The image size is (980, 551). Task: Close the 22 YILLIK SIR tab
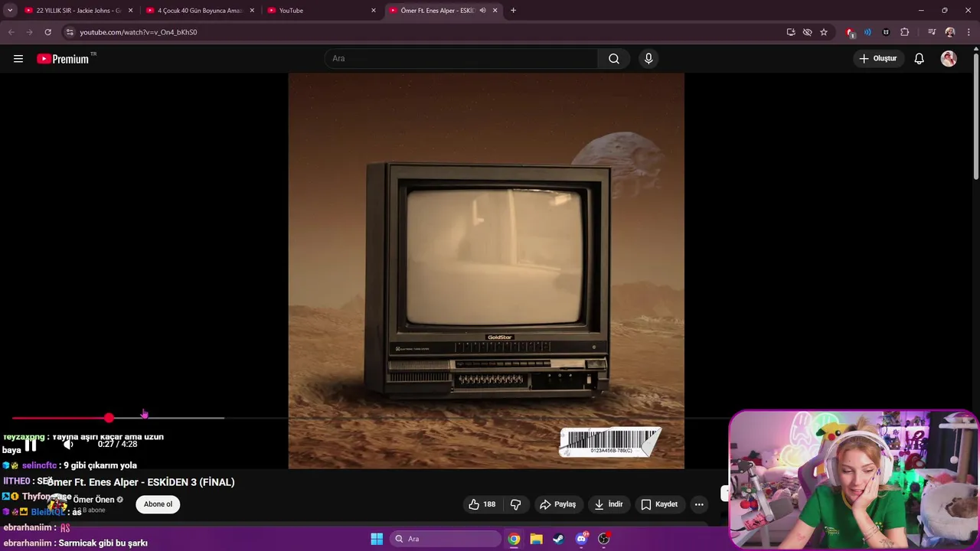tap(131, 11)
